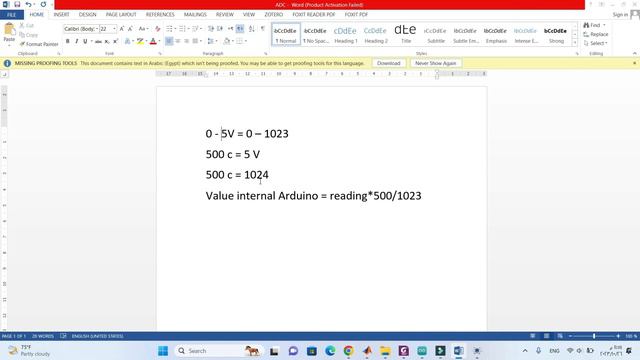Screen dimensions: 640x360
Task: Open the FILE tab
Action: click(11, 15)
